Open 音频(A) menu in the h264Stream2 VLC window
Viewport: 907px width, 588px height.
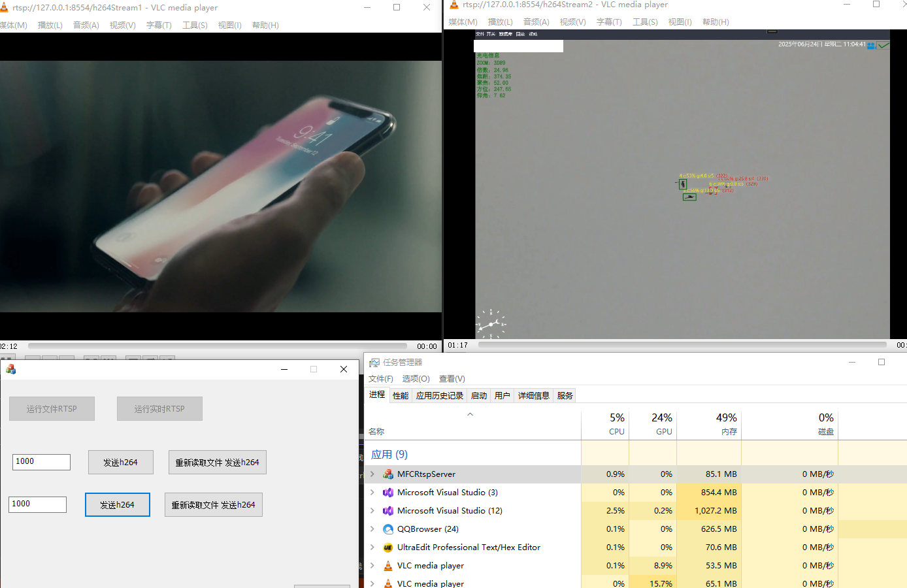(x=536, y=22)
